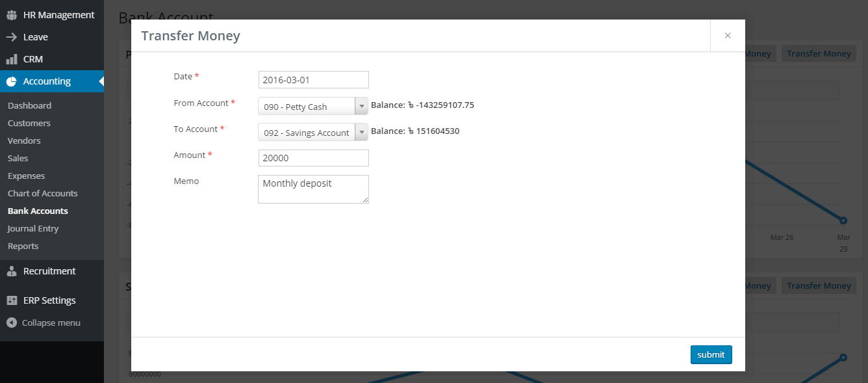View the Reports section
Image resolution: width=868 pixels, height=383 pixels.
[24, 246]
